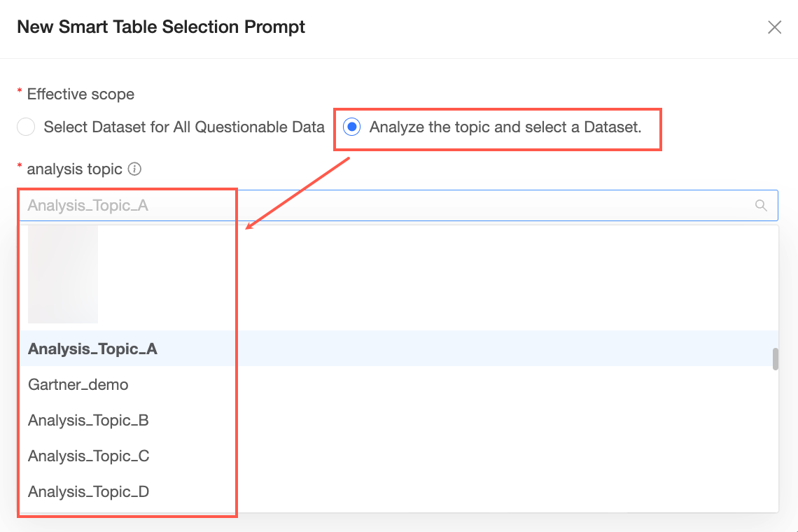
Task: Select Analysis_Topic_D option
Action: [398, 491]
